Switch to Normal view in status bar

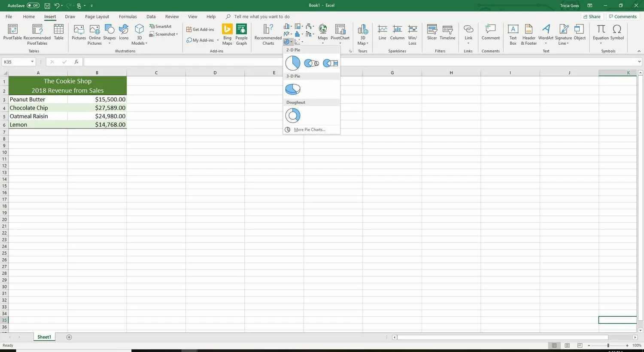(x=554, y=346)
